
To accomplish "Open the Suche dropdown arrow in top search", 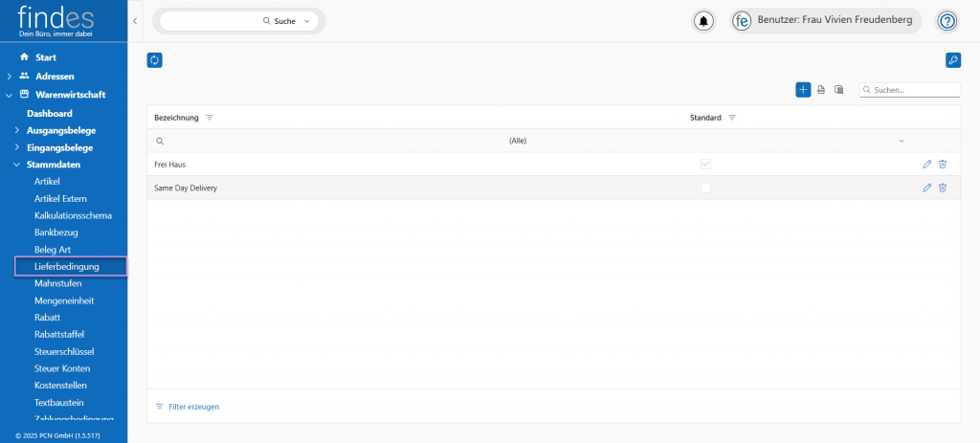I will tap(307, 21).
